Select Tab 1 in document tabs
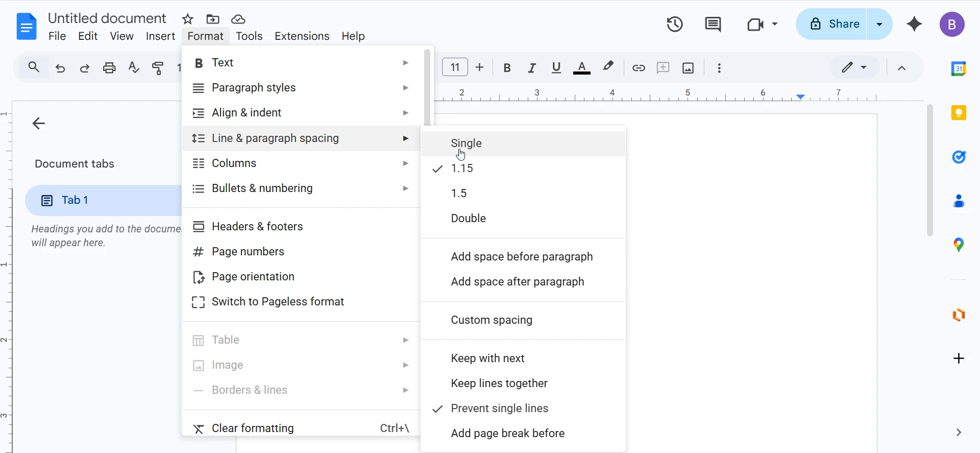Image resolution: width=980 pixels, height=453 pixels. tap(75, 200)
